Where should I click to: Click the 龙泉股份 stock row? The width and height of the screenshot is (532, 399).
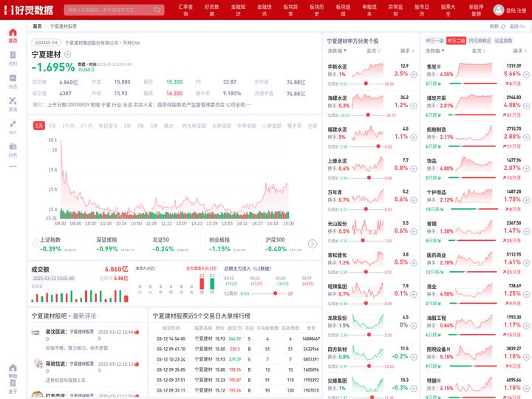click(x=372, y=326)
